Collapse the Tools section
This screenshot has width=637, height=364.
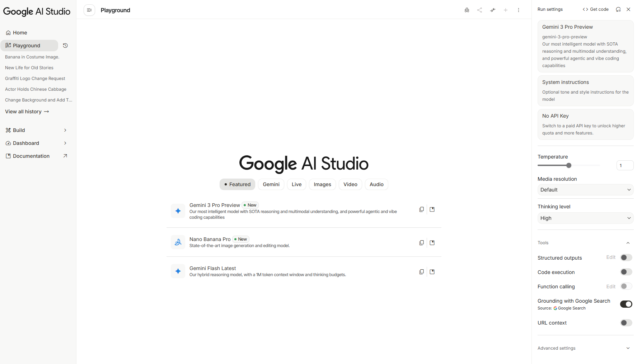click(x=628, y=243)
